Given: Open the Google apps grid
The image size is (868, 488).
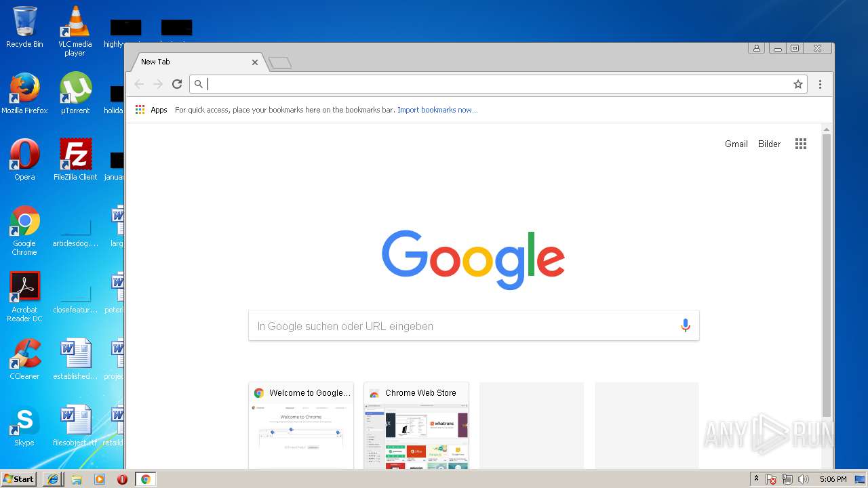Looking at the screenshot, I should (801, 144).
